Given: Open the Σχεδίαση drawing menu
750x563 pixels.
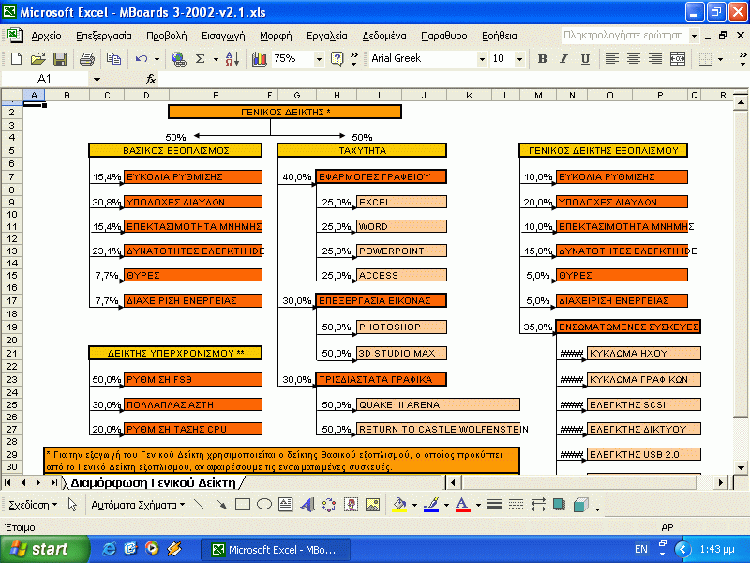Looking at the screenshot, I should click(x=32, y=505).
